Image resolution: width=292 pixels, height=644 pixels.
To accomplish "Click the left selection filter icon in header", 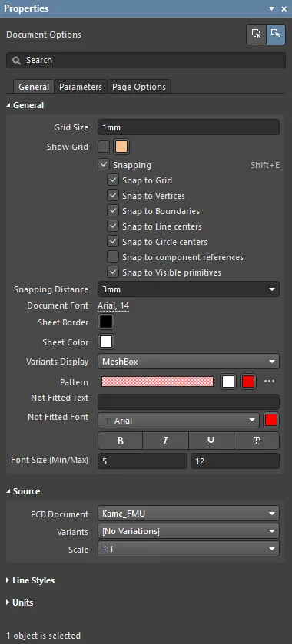I will (256, 34).
